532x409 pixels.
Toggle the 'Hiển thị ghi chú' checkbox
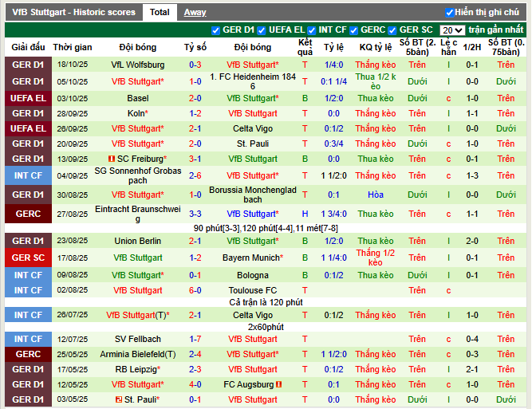450,13
